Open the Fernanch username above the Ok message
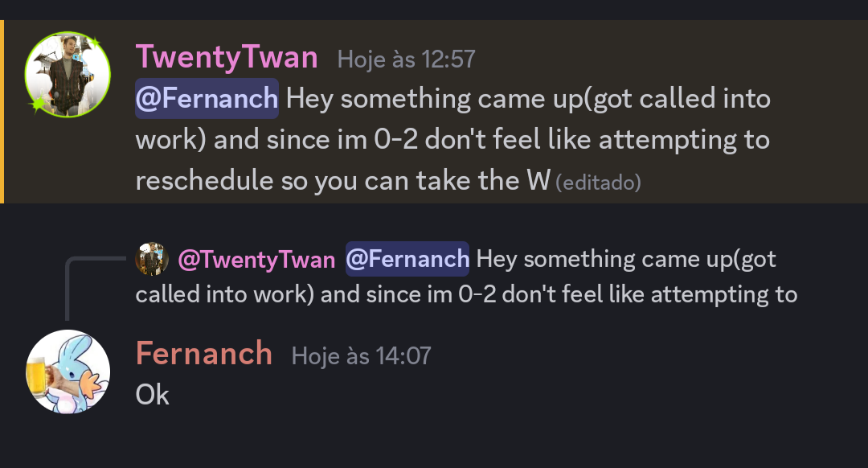Screen dimensions: 868x468 [204, 354]
